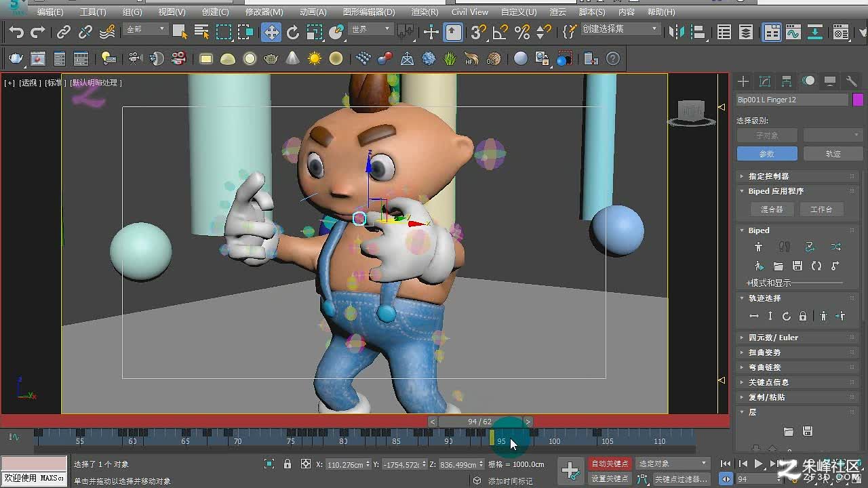Viewport: 868px width, 488px height.
Task: Click the Redo arrow icon
Action: pyautogui.click(x=38, y=32)
